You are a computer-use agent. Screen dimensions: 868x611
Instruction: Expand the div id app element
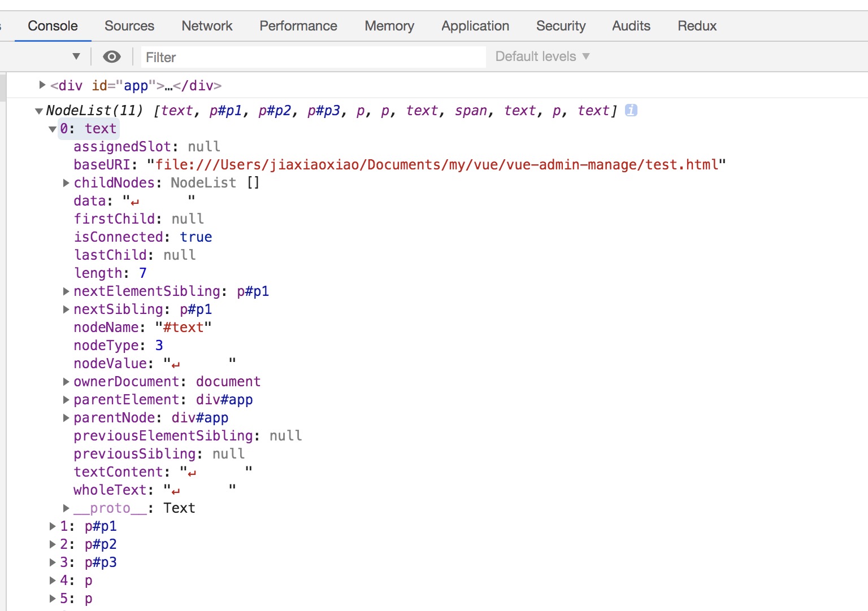42,85
